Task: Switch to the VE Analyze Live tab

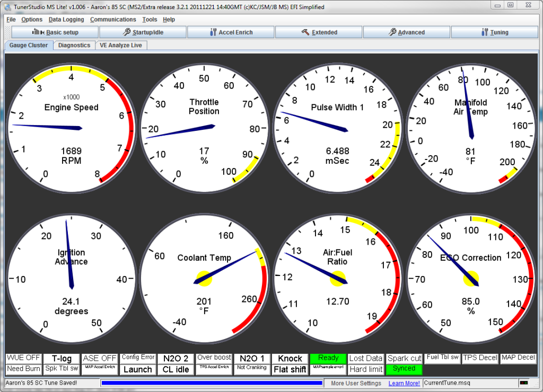Action: click(x=121, y=46)
